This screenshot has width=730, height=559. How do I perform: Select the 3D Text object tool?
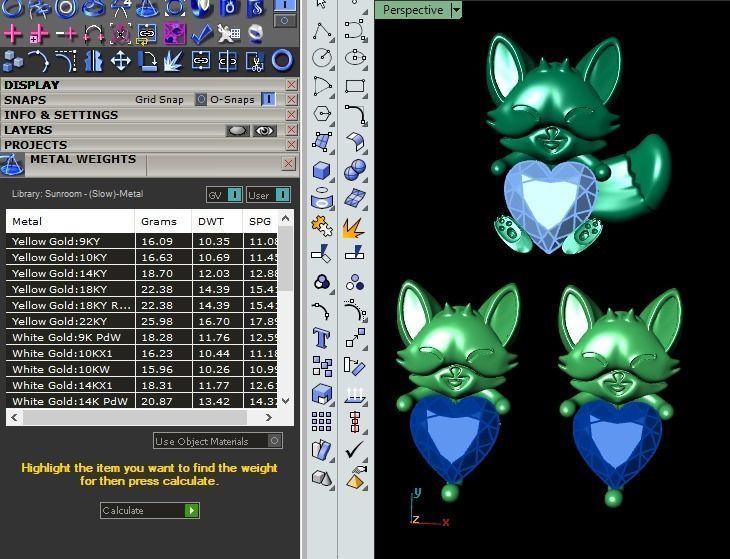pyautogui.click(x=322, y=337)
